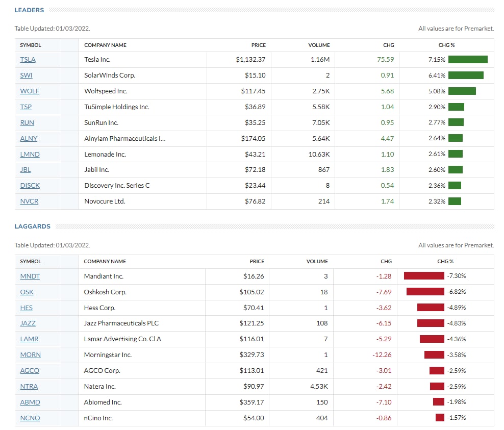The height and width of the screenshot is (430, 504).
Task: Click the LMND symbol link
Action: pyautogui.click(x=30, y=154)
